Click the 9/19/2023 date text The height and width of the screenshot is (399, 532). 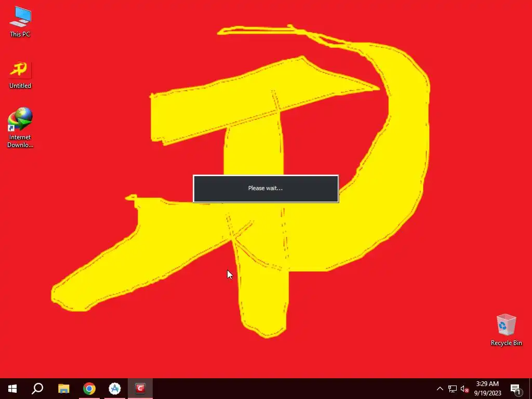487,393
